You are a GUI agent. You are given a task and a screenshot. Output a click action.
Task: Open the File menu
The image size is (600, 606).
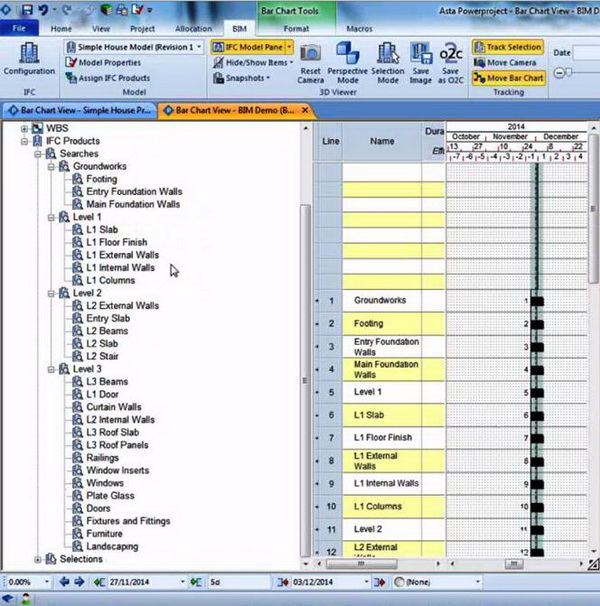tap(19, 29)
